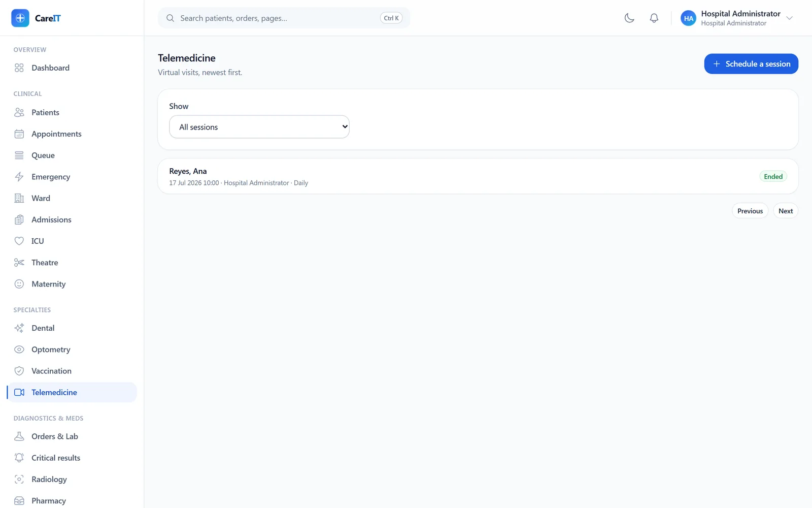Image resolution: width=812 pixels, height=508 pixels.
Task: Open Queue from the sidebar
Action: tap(43, 155)
